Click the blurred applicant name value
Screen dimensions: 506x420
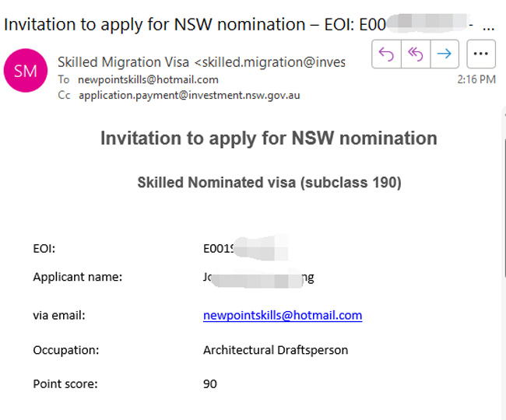[x=258, y=278]
